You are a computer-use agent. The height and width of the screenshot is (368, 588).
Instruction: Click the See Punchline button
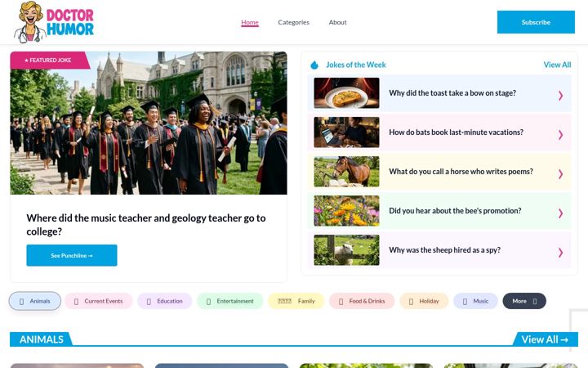click(x=72, y=255)
